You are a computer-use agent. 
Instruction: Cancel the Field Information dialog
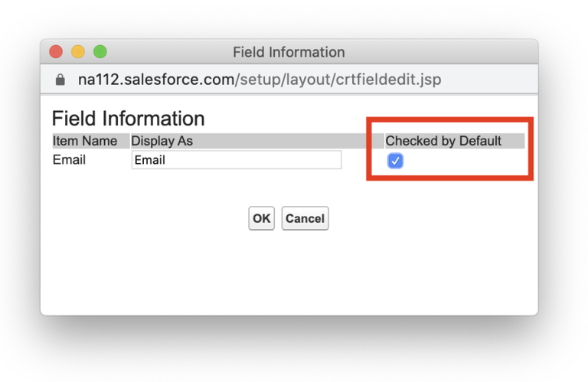[x=305, y=218]
